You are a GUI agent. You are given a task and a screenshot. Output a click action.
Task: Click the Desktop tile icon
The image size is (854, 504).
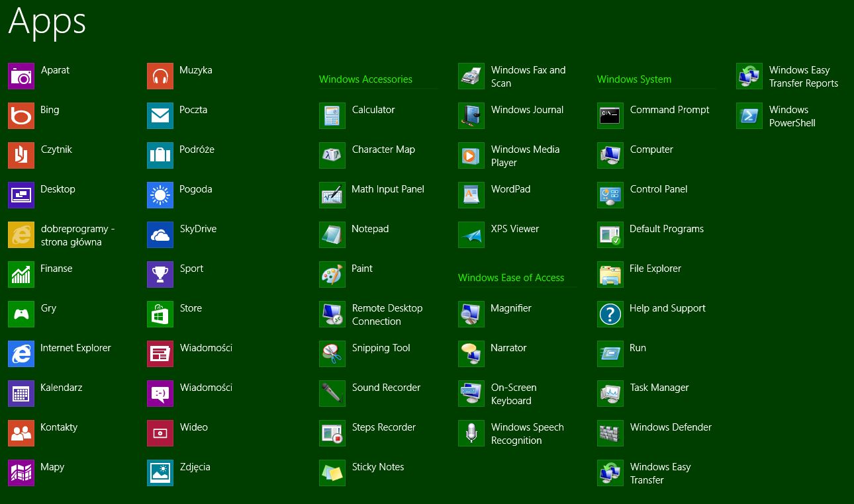click(21, 195)
